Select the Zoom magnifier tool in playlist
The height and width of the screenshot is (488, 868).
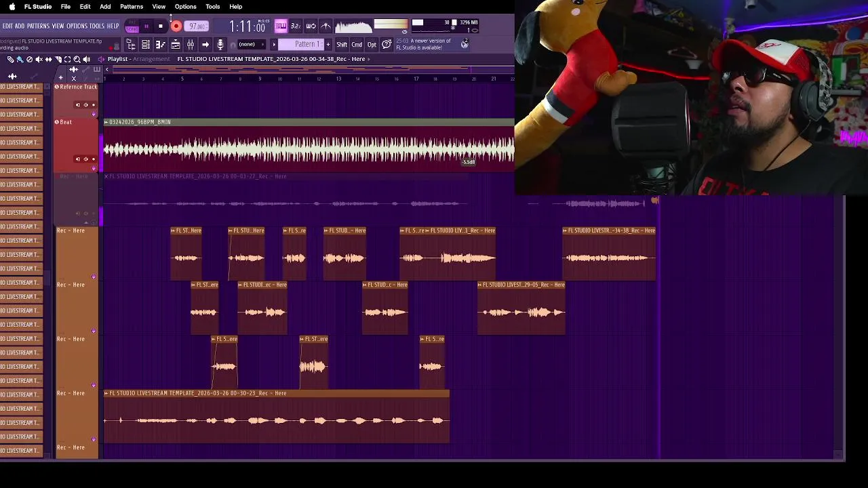coord(77,60)
